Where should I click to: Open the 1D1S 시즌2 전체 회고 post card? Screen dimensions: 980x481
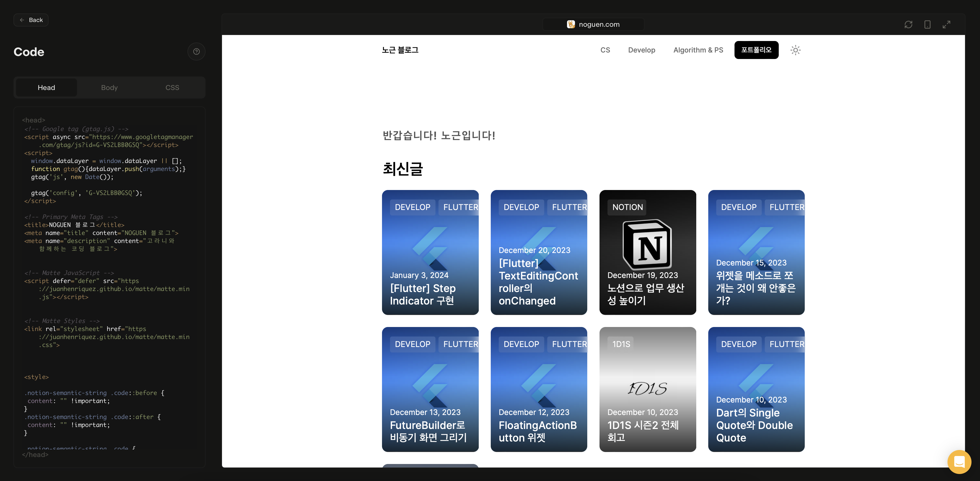647,389
